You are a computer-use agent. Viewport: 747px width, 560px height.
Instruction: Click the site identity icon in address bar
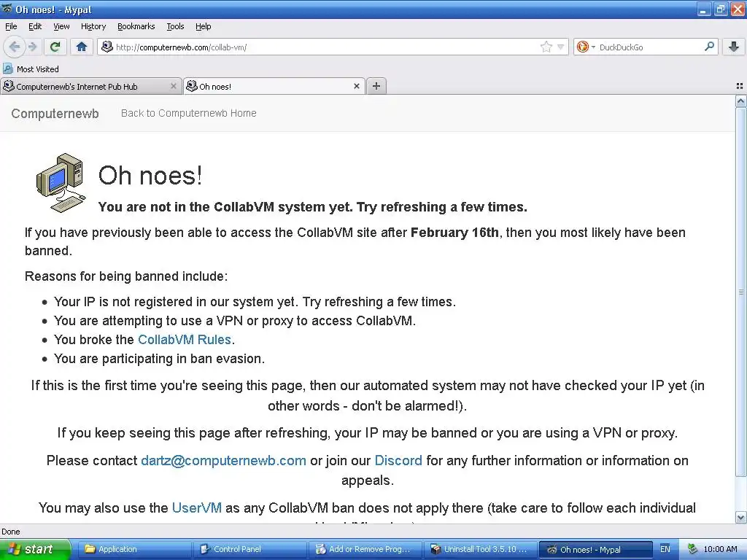(x=107, y=47)
